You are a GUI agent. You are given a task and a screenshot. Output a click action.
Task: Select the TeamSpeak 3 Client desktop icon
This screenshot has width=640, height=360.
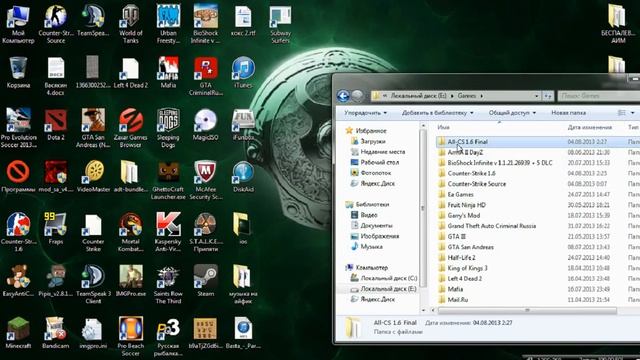click(93, 285)
